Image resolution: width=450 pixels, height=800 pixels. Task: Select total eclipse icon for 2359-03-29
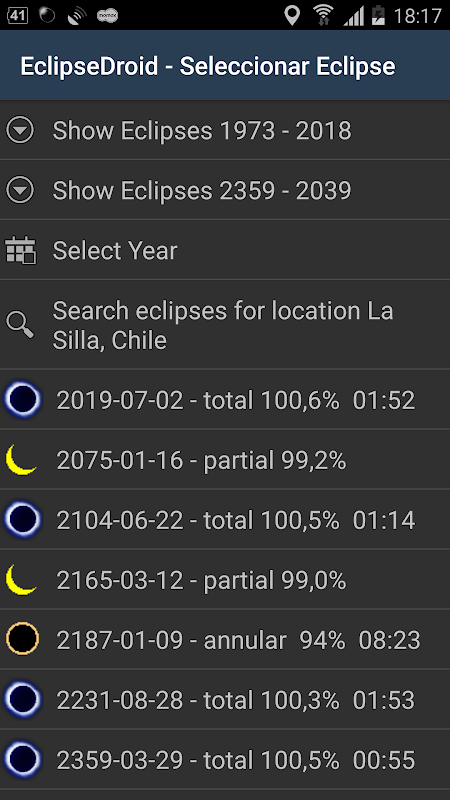(x=22, y=760)
